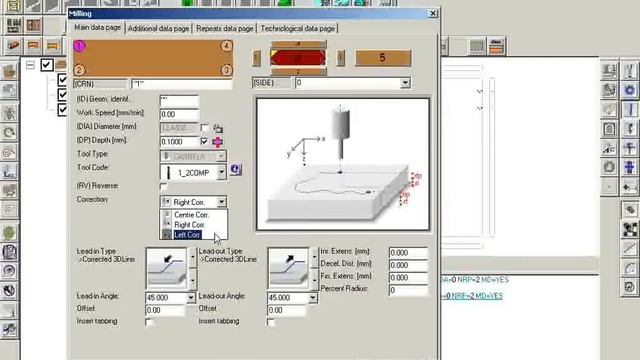
Task: Open the tool diameter picker icon
Action: coord(218,129)
